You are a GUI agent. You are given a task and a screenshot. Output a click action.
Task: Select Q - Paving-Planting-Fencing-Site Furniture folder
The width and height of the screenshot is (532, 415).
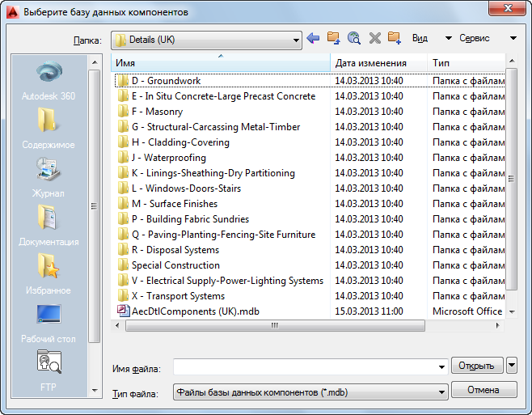[x=223, y=235]
